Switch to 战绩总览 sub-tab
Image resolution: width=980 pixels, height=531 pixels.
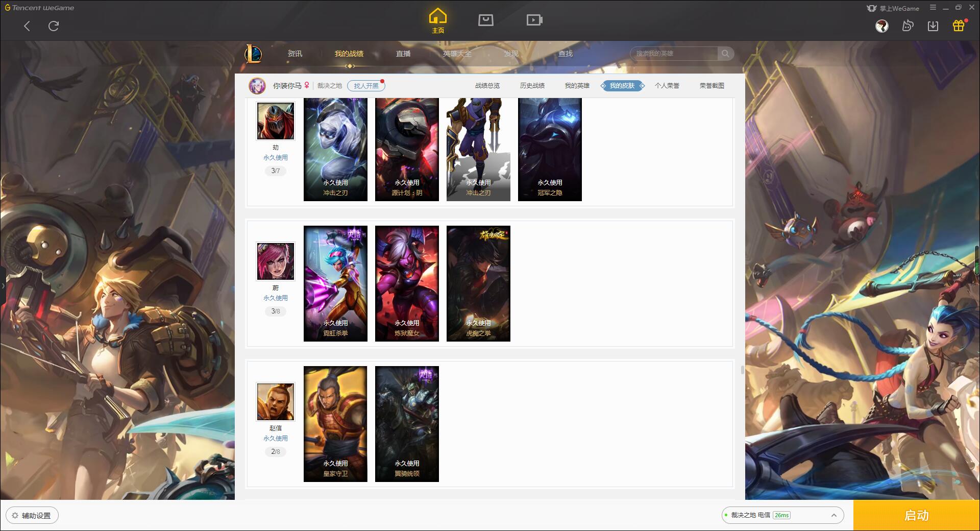[487, 86]
